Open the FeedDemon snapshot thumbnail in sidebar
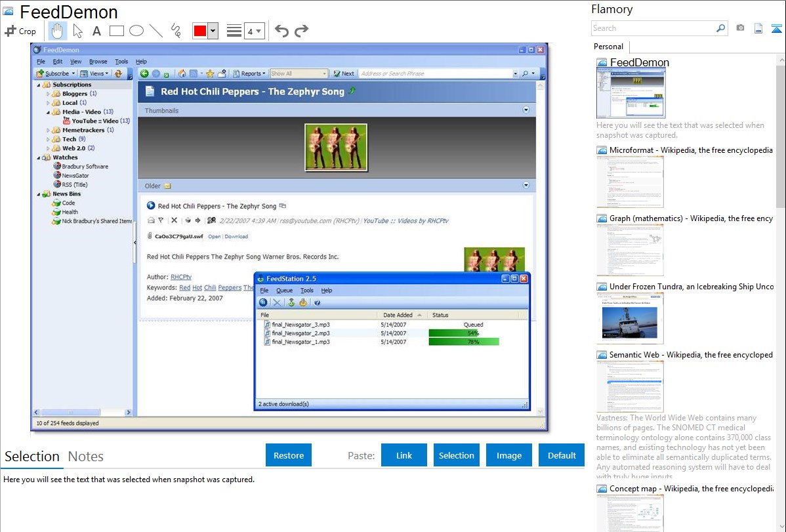The width and height of the screenshot is (786, 532). click(631, 94)
